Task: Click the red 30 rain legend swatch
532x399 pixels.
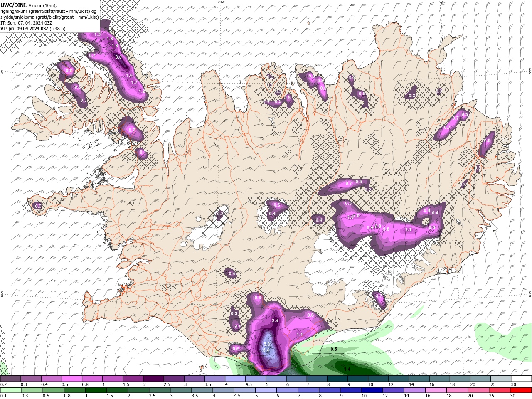Action: (x=520, y=390)
